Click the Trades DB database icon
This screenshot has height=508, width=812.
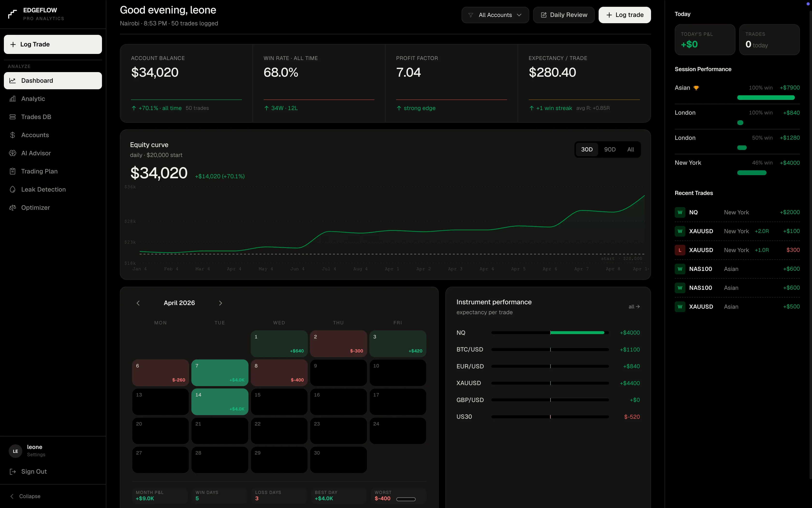pos(12,117)
